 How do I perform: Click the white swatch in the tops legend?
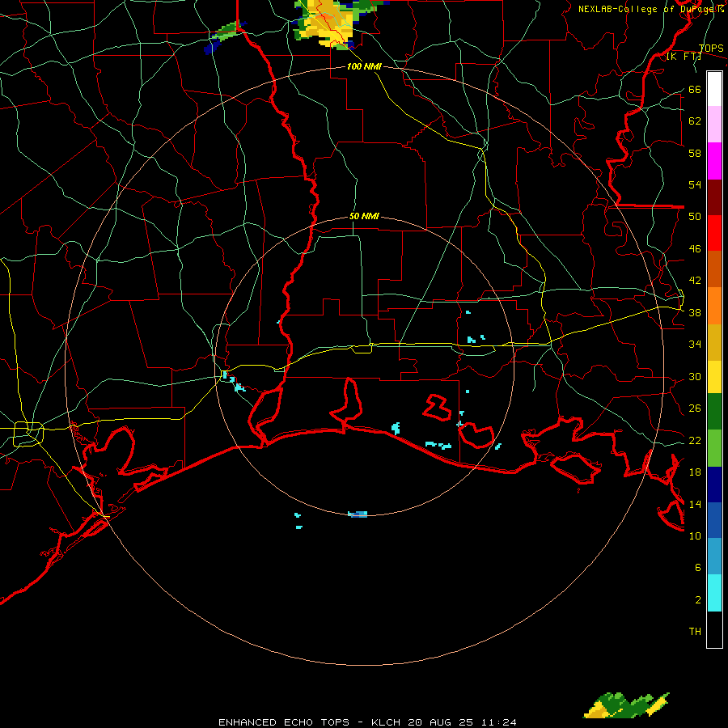(714, 89)
